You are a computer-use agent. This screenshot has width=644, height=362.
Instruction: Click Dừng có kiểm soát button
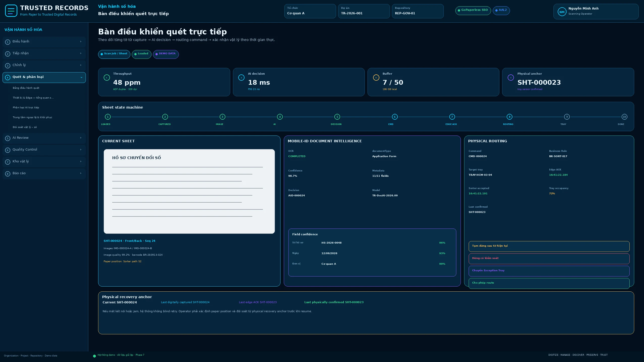point(549,259)
